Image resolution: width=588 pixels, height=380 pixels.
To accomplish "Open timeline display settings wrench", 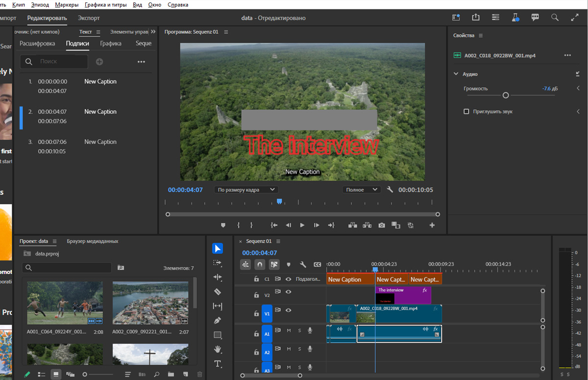I will (x=303, y=265).
